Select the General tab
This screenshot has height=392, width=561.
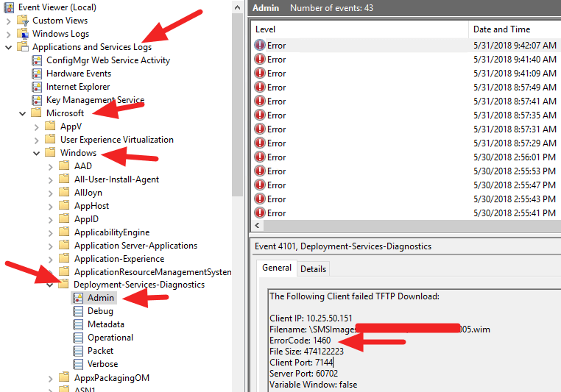coord(276,268)
